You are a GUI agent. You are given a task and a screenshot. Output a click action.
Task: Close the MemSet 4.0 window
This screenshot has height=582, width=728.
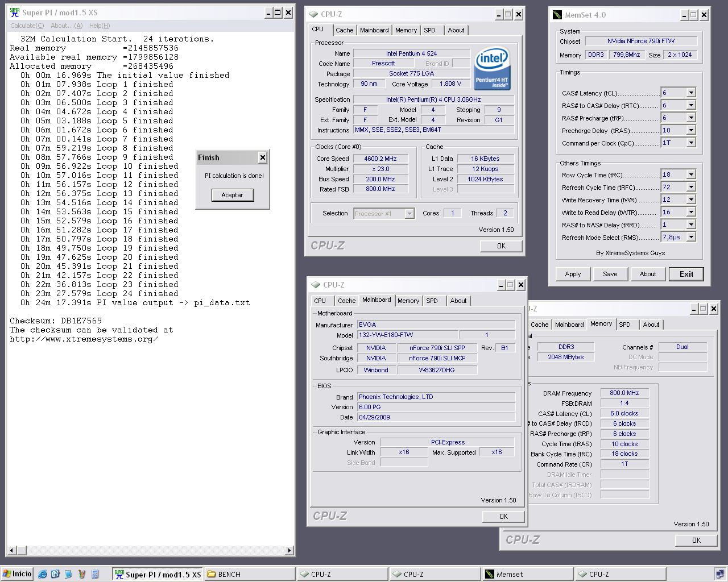[x=704, y=15]
